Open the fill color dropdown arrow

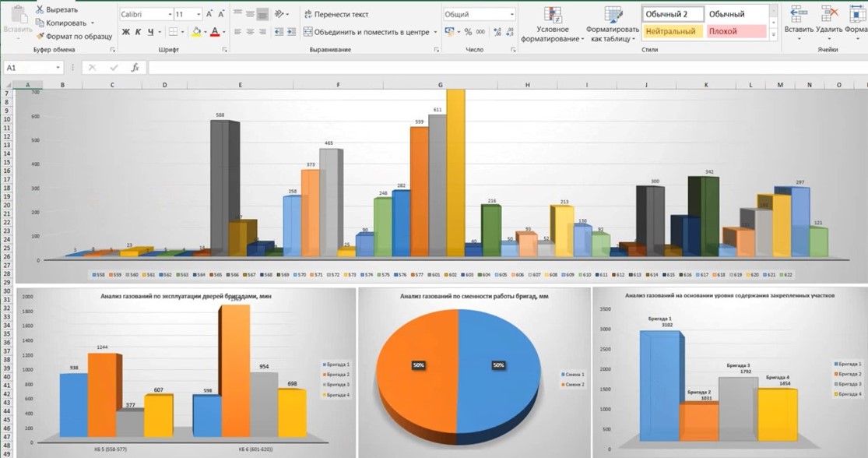tap(206, 32)
